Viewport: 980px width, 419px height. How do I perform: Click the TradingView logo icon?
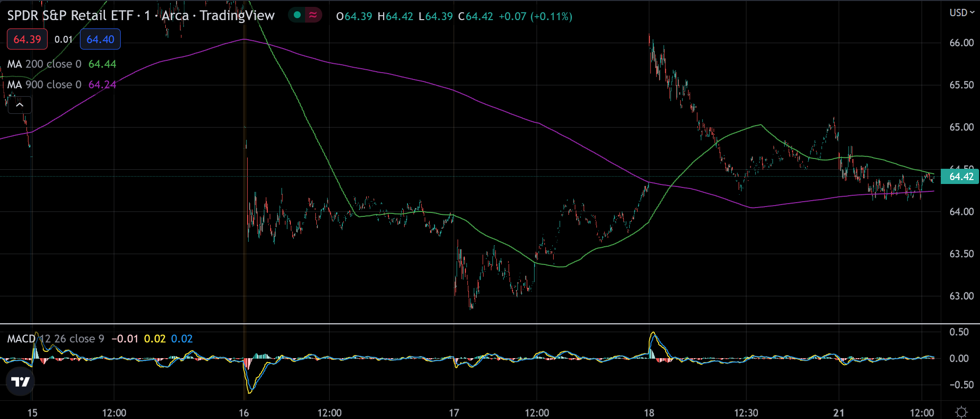click(x=20, y=382)
